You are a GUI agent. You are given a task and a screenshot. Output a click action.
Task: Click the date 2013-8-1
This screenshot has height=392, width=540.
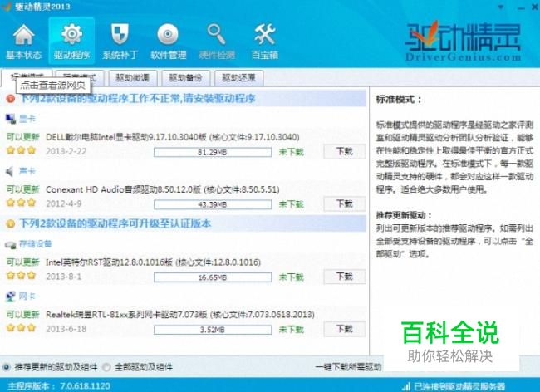(x=64, y=277)
